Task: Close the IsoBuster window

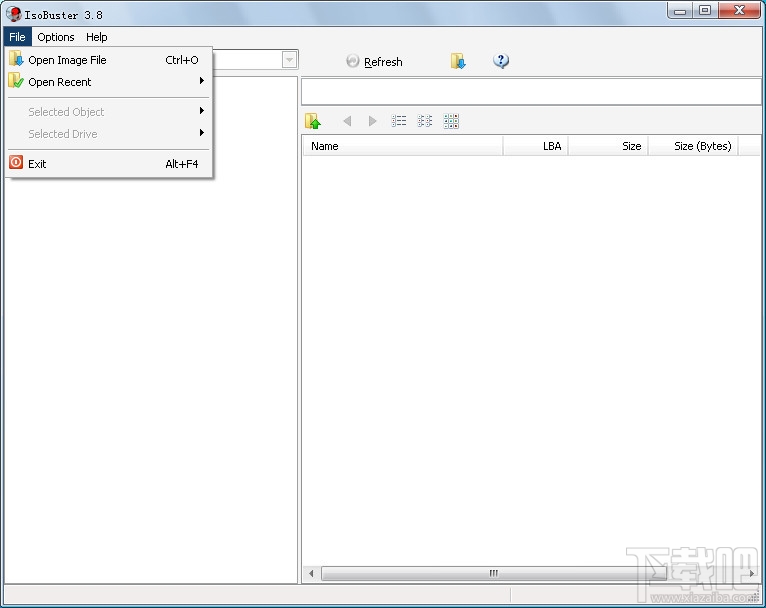Action: coord(740,11)
